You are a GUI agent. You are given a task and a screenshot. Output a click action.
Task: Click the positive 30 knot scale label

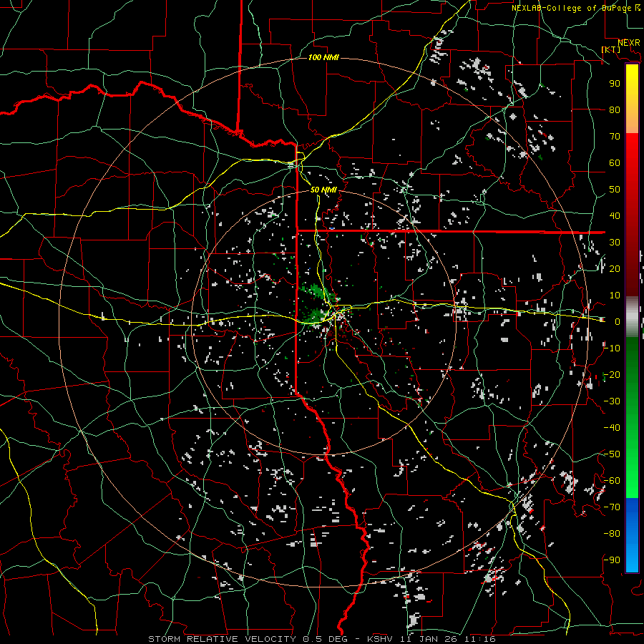(x=615, y=243)
